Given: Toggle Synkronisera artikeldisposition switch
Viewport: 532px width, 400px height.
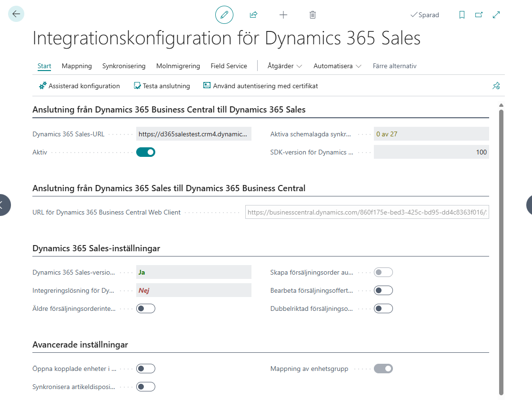Looking at the screenshot, I should pos(146,387).
